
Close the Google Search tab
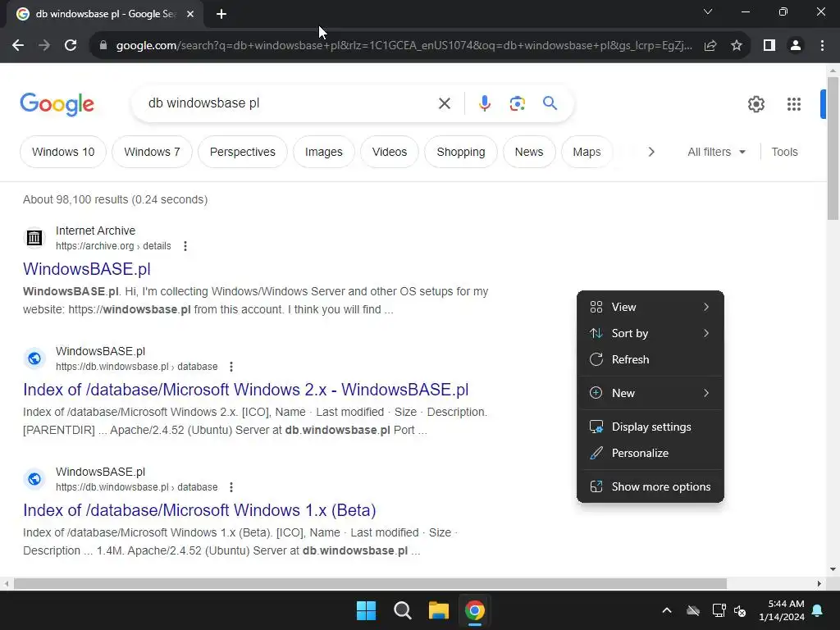[190, 14]
